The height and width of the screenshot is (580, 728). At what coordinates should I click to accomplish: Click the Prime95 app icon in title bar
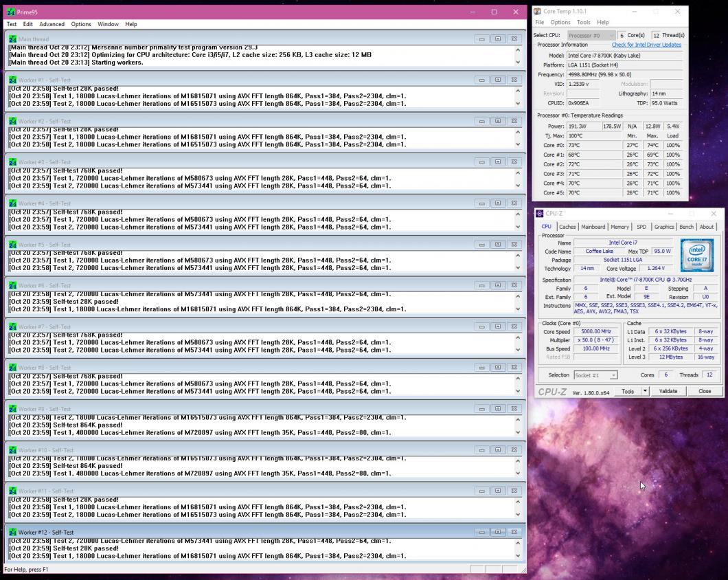click(11, 12)
